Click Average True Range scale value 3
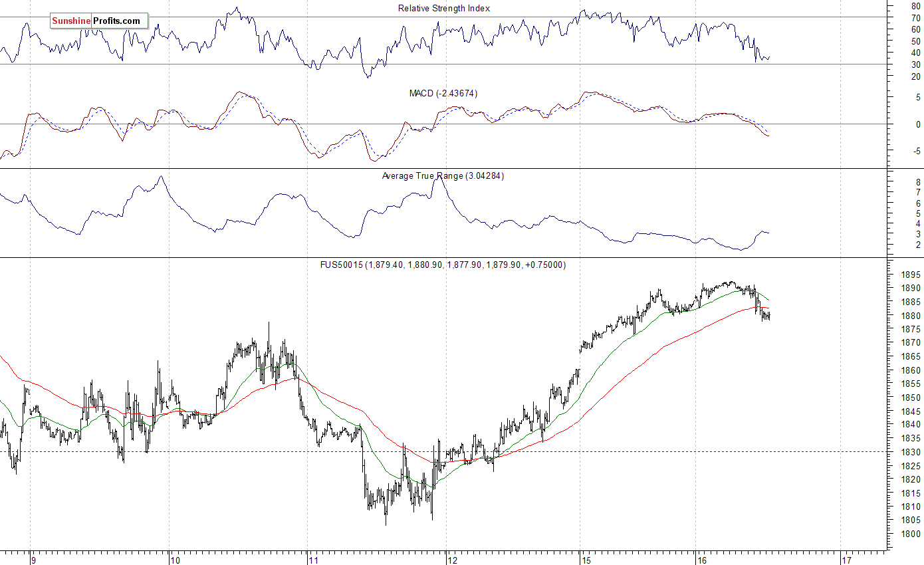This screenshot has height=565, width=924. point(918,234)
